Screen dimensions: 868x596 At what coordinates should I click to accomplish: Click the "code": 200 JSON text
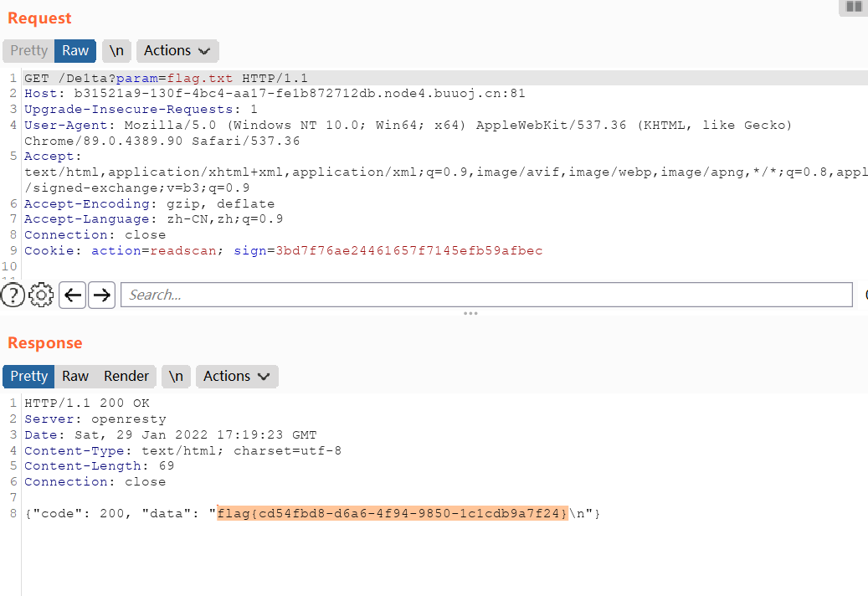click(79, 513)
